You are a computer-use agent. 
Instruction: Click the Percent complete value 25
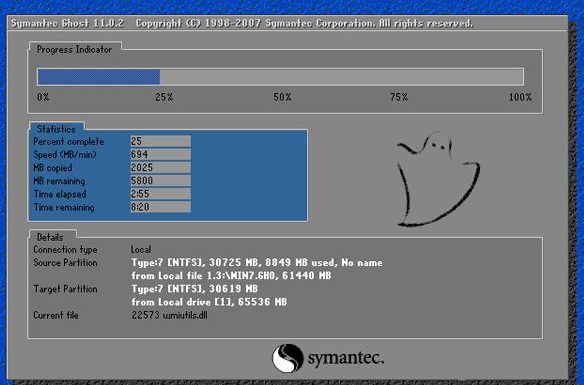161,141
